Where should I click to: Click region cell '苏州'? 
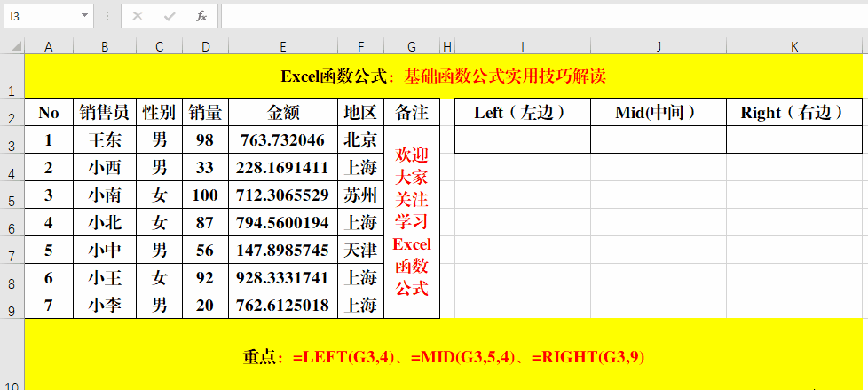tap(361, 195)
